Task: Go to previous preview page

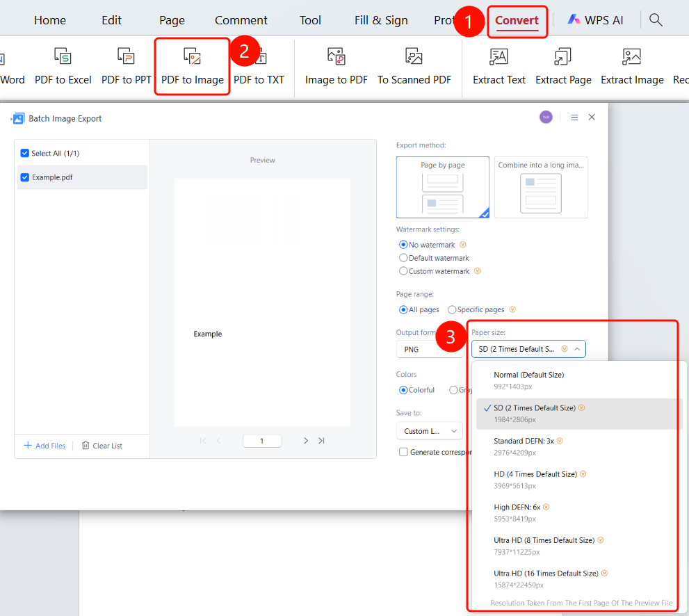Action: 218,441
